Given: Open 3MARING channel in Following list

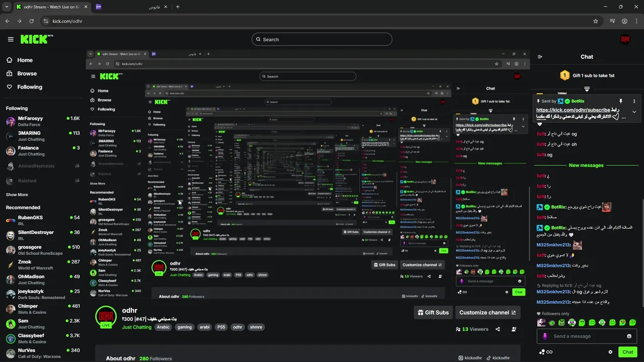Looking at the screenshot, I should pos(43,136).
